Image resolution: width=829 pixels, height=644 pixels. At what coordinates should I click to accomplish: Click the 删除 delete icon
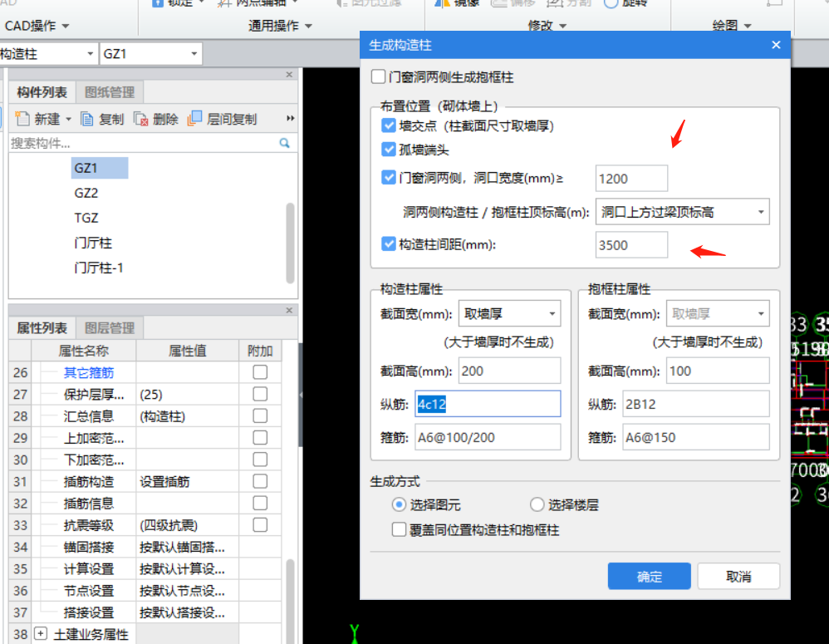point(140,119)
